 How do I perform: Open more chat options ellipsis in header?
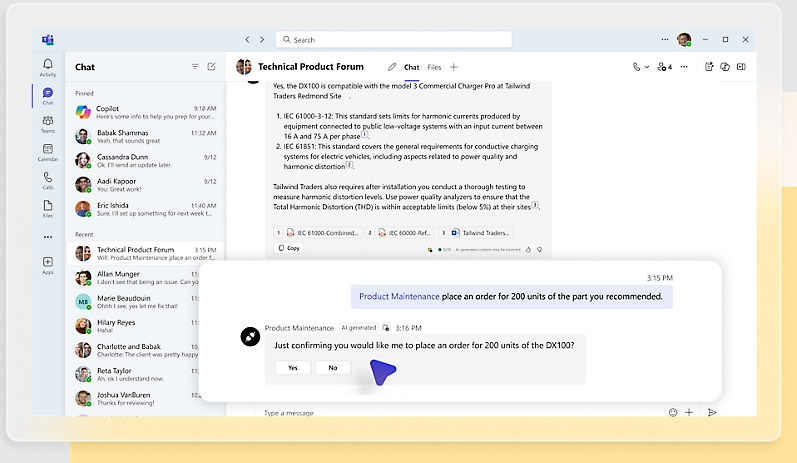click(684, 67)
